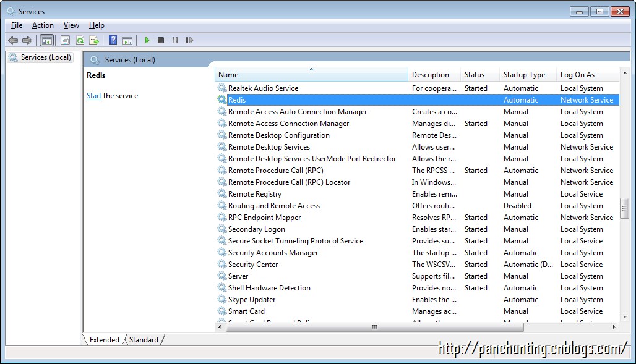Click the Pause Service toolbar icon
Viewport: 636px width, 364px height.
(x=175, y=40)
